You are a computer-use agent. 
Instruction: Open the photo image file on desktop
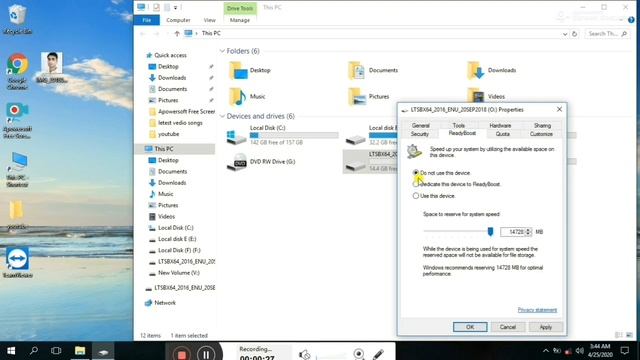(x=51, y=67)
